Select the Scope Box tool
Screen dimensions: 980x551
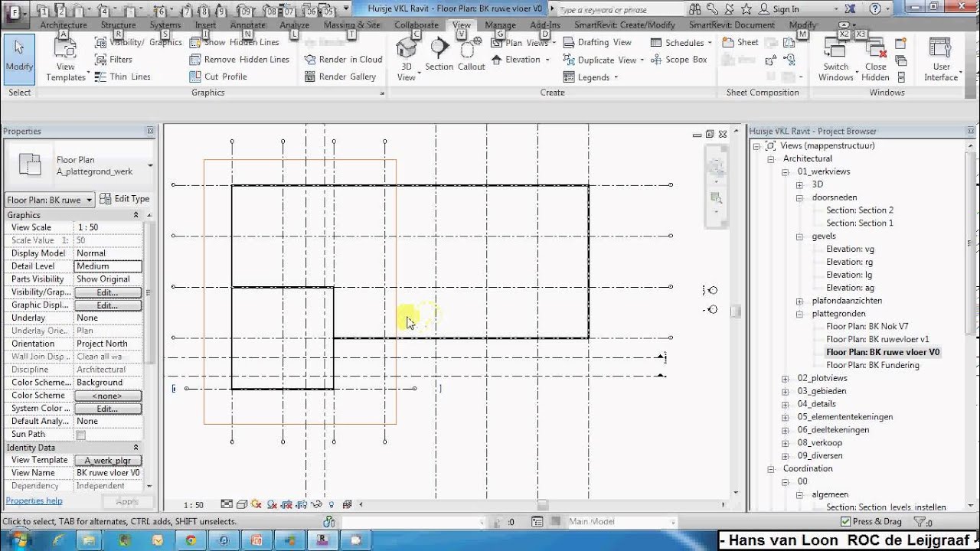click(x=679, y=59)
